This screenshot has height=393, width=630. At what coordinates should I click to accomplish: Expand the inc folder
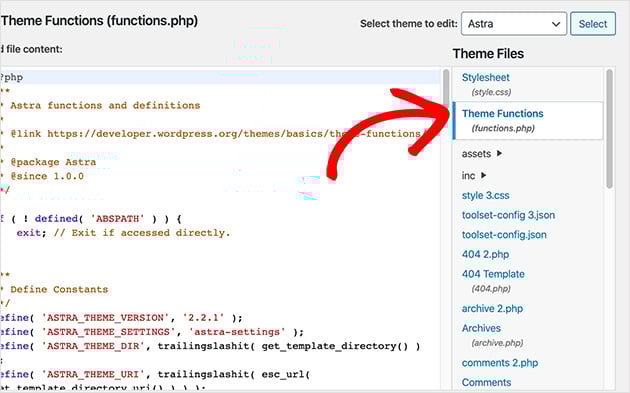pos(474,176)
